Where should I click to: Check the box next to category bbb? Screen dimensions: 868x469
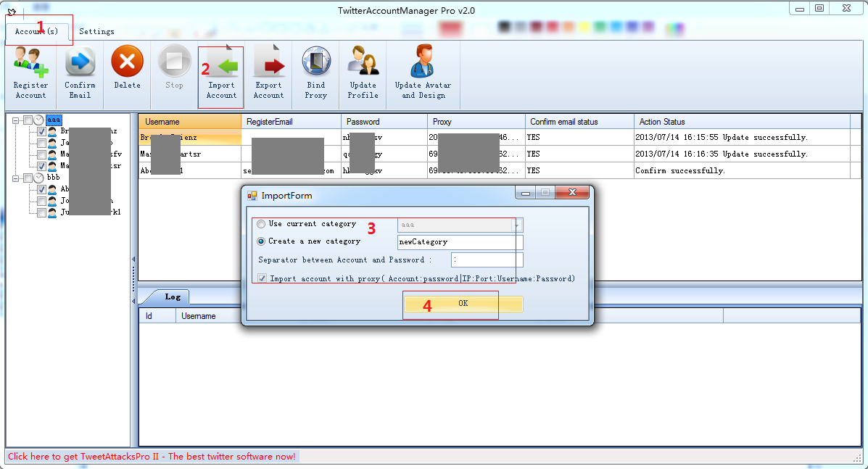pyautogui.click(x=28, y=178)
